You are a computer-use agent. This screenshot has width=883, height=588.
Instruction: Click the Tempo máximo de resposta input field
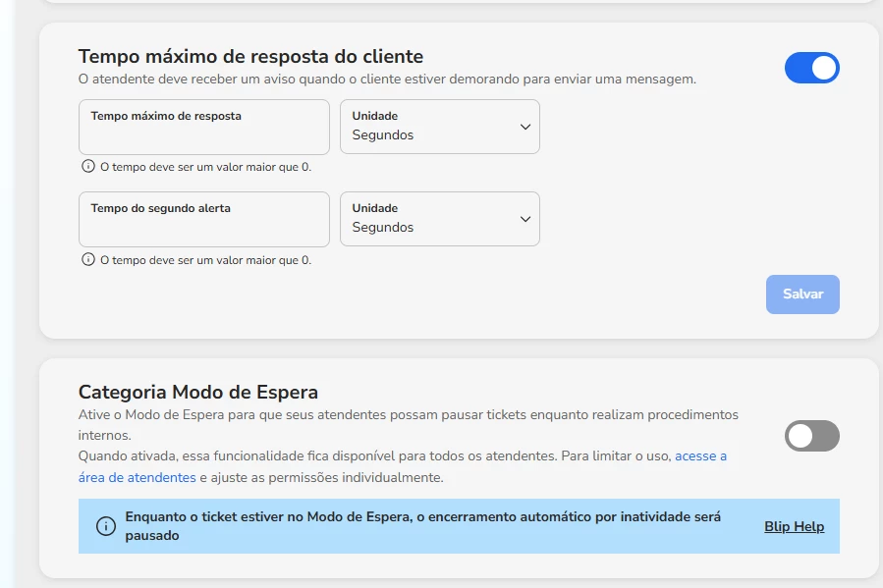pos(204,127)
